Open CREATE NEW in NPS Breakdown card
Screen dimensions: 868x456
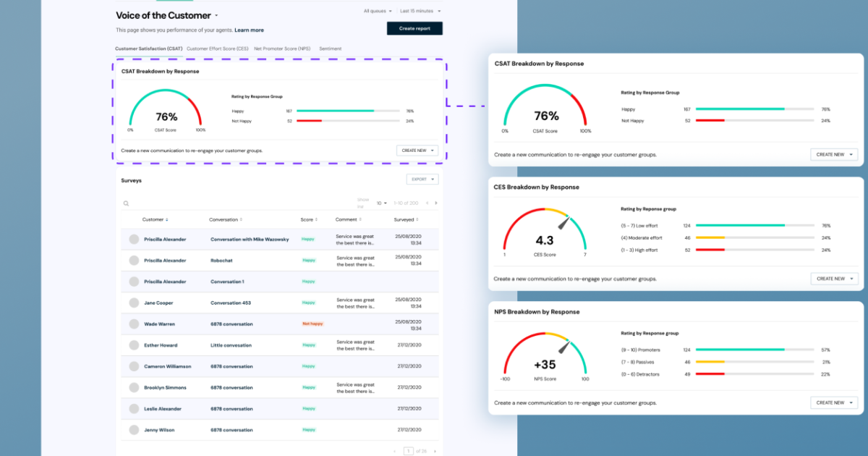(x=834, y=402)
